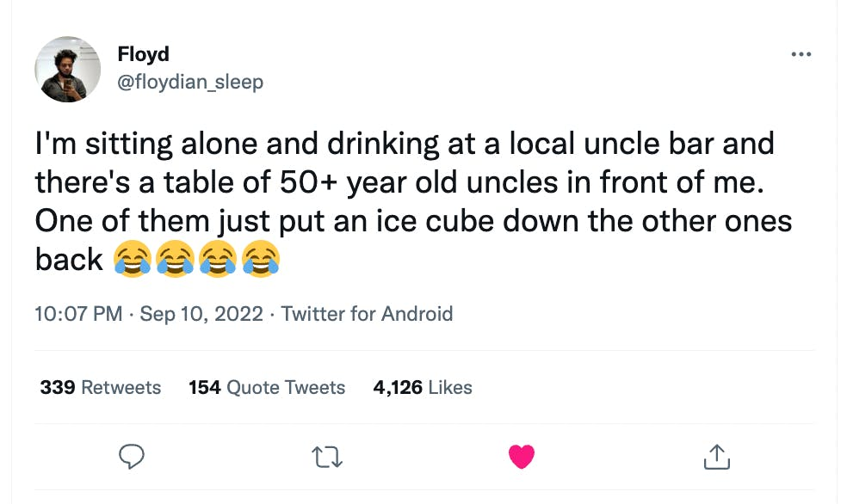The height and width of the screenshot is (504, 847).
Task: Click the display name Floyd
Action: pyautogui.click(x=143, y=54)
